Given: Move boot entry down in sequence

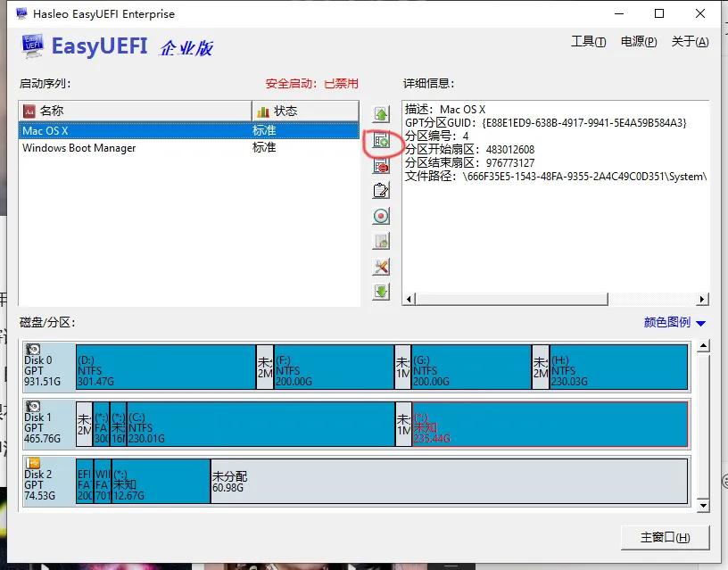Looking at the screenshot, I should click(380, 291).
